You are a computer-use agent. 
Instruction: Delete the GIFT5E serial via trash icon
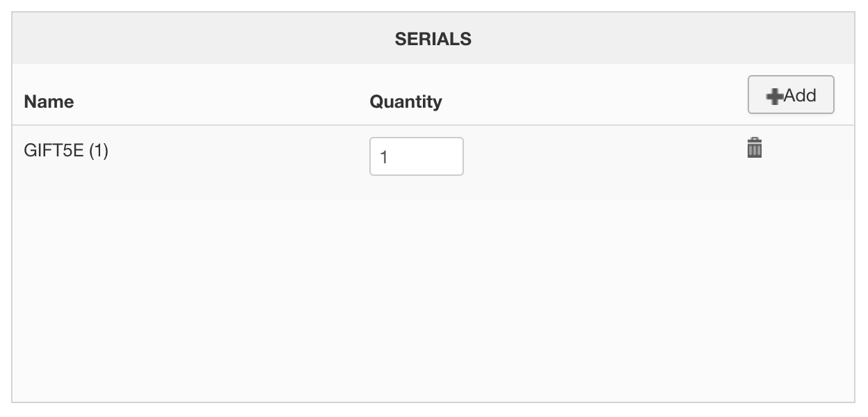pos(755,148)
